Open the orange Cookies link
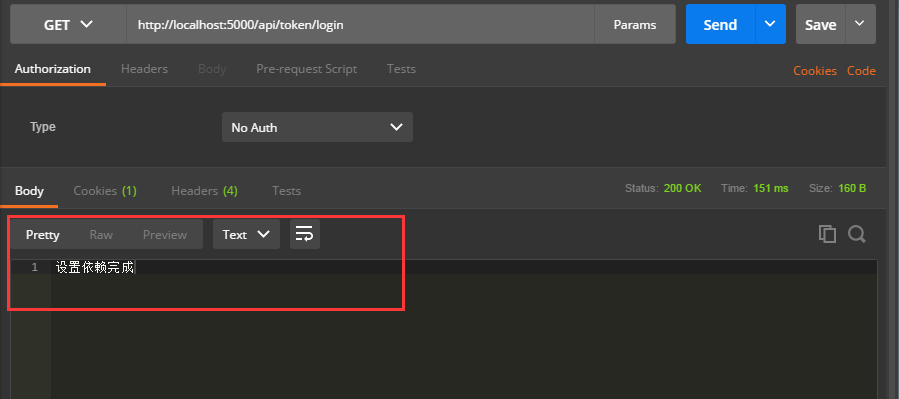 [815, 71]
